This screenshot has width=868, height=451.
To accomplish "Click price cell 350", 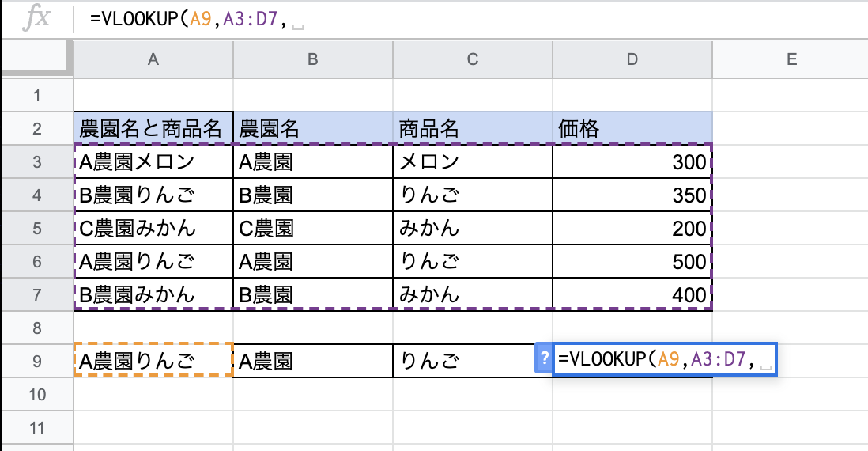I will click(632, 195).
